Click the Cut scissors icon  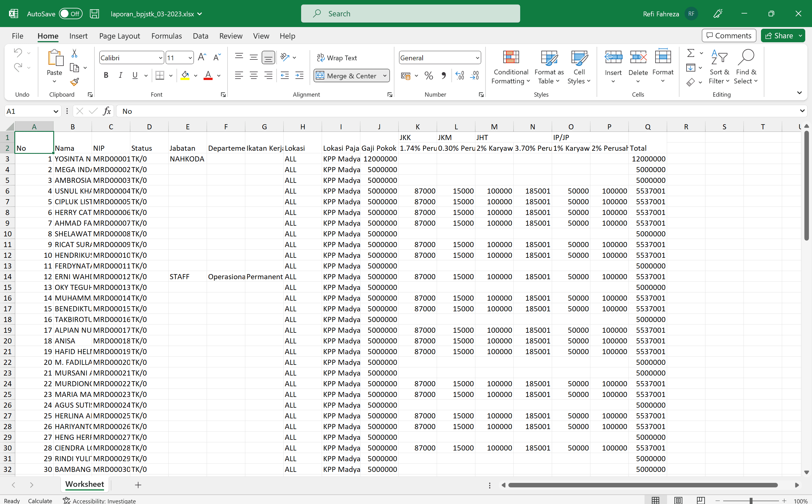[74, 53]
